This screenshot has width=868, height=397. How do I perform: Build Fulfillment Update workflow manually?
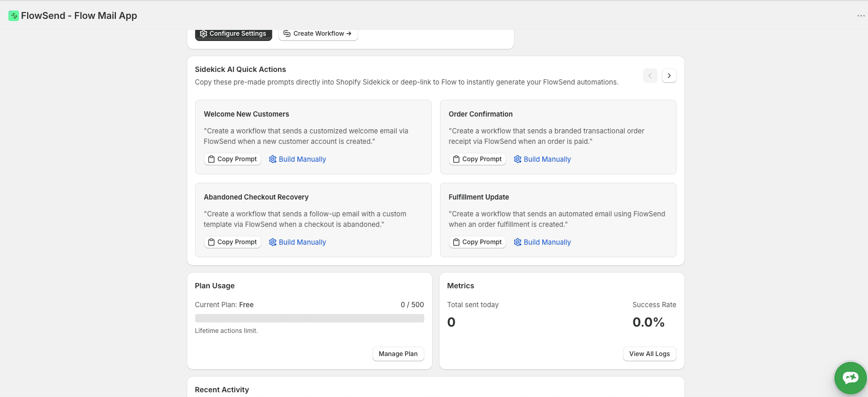click(x=542, y=242)
